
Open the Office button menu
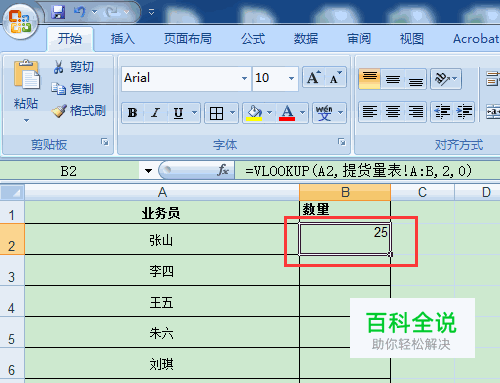pyautogui.click(x=20, y=22)
